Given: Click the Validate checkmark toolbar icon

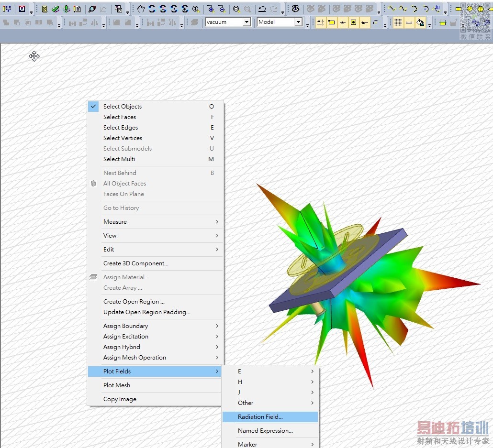Looking at the screenshot, I should click(x=56, y=9).
